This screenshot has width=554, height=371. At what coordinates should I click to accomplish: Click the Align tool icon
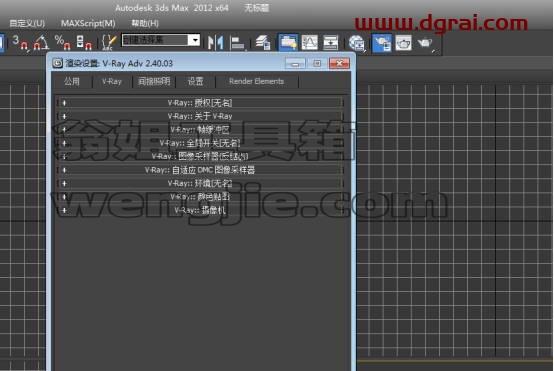237,43
